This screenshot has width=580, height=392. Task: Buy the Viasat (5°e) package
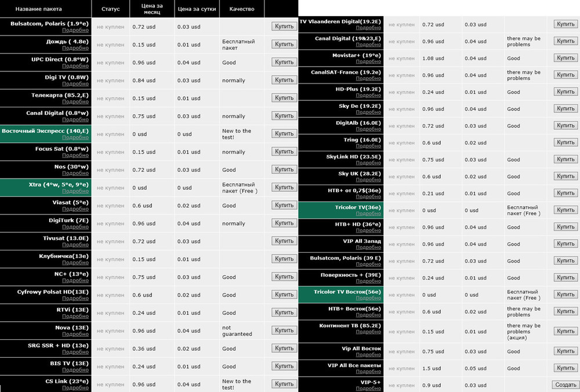click(x=284, y=205)
